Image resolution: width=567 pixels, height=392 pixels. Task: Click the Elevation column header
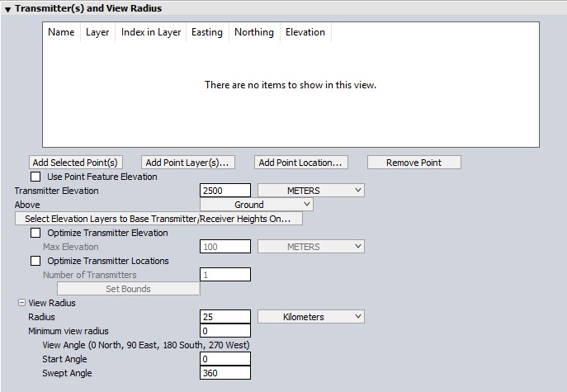pyautogui.click(x=305, y=32)
